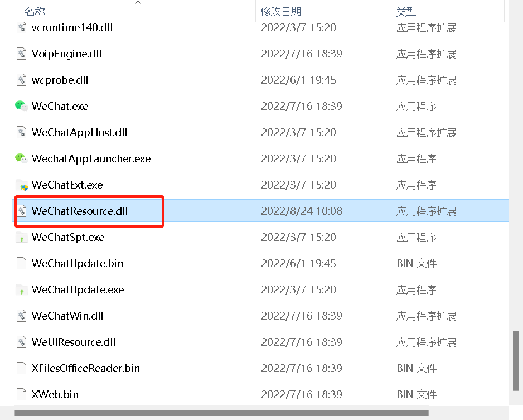The height and width of the screenshot is (420, 523).
Task: Click the WeChat.exe green chat icon
Action: click(x=21, y=106)
